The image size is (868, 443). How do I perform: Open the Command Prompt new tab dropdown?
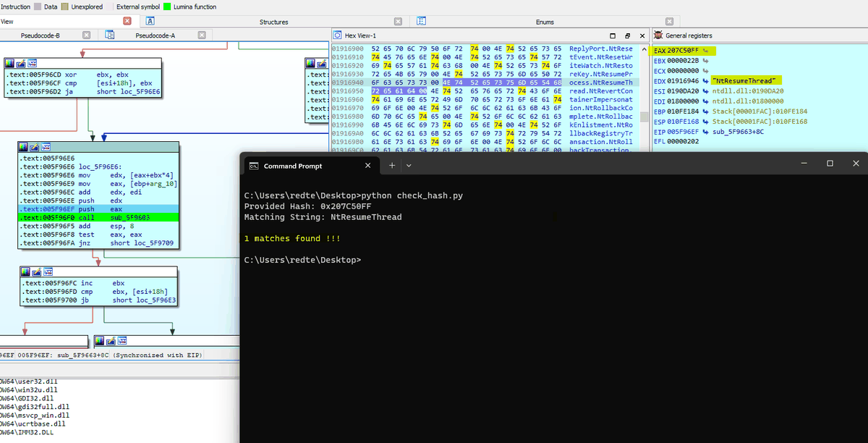click(409, 166)
